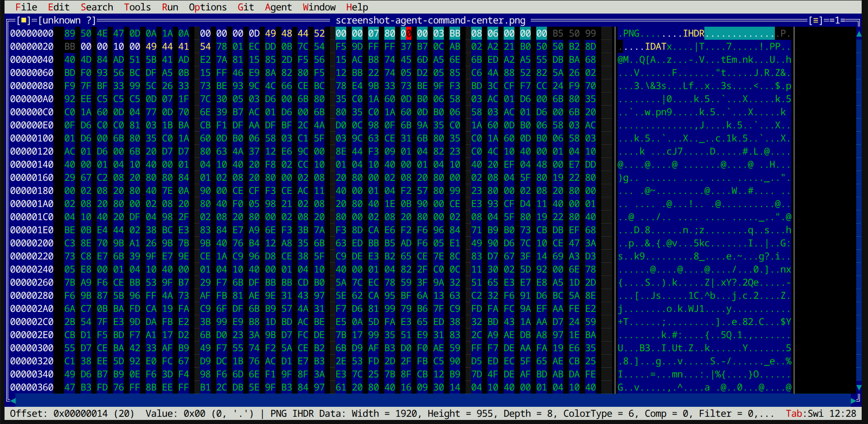Open the Options menu
868x424 pixels.
pos(208,7)
